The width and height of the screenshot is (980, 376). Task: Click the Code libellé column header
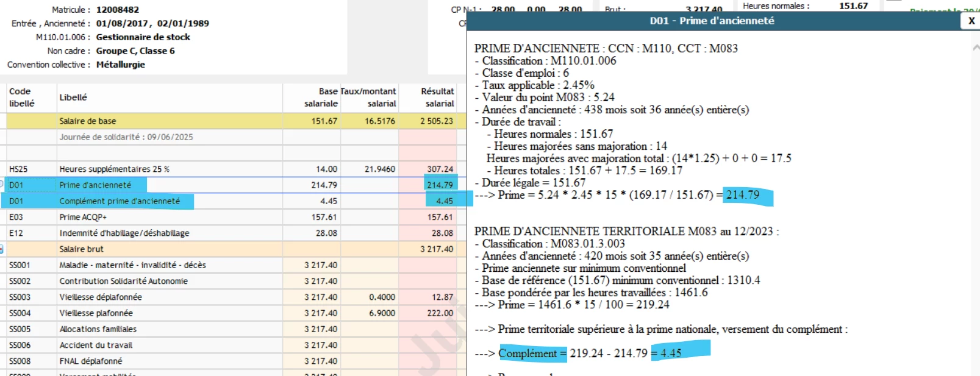pyautogui.click(x=22, y=98)
